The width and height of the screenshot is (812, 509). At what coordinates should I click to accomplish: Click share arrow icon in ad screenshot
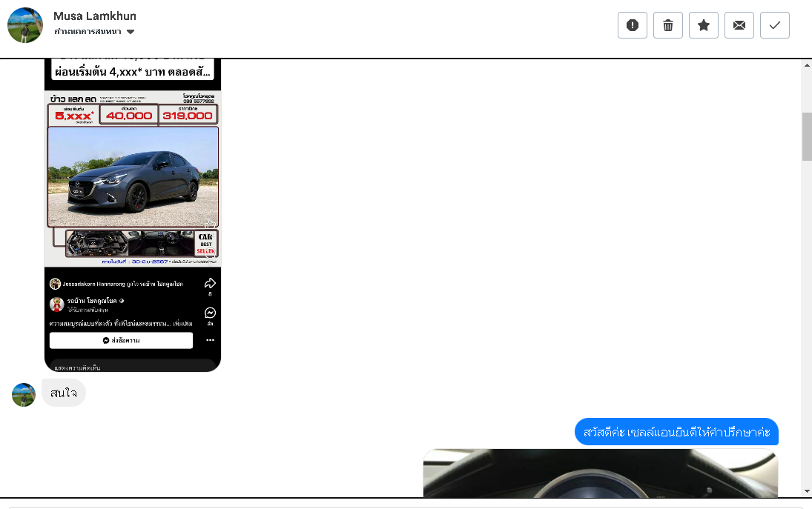tap(210, 283)
